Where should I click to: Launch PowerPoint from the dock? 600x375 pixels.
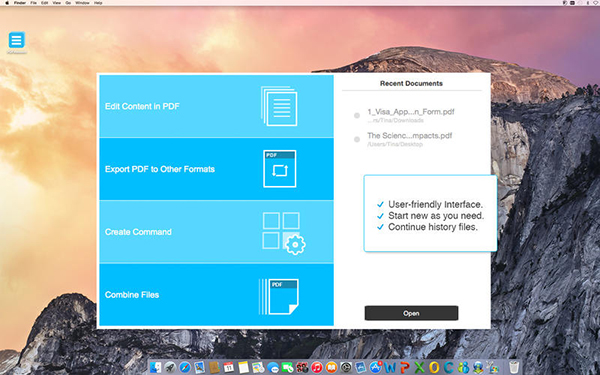click(404, 367)
